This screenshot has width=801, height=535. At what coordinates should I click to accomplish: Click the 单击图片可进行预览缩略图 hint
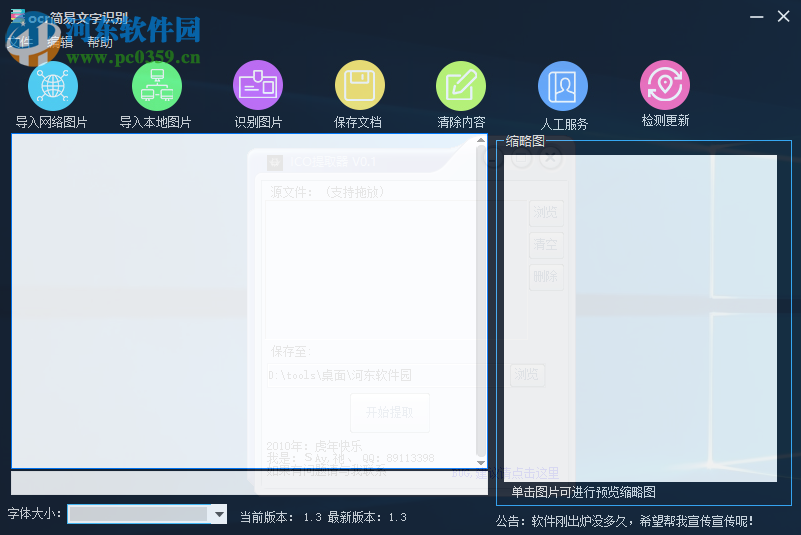click(583, 492)
